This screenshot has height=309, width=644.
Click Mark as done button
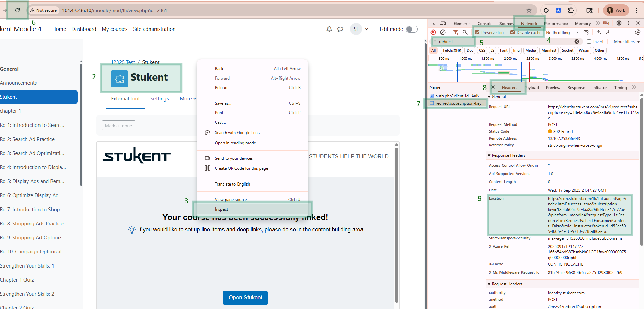(118, 126)
